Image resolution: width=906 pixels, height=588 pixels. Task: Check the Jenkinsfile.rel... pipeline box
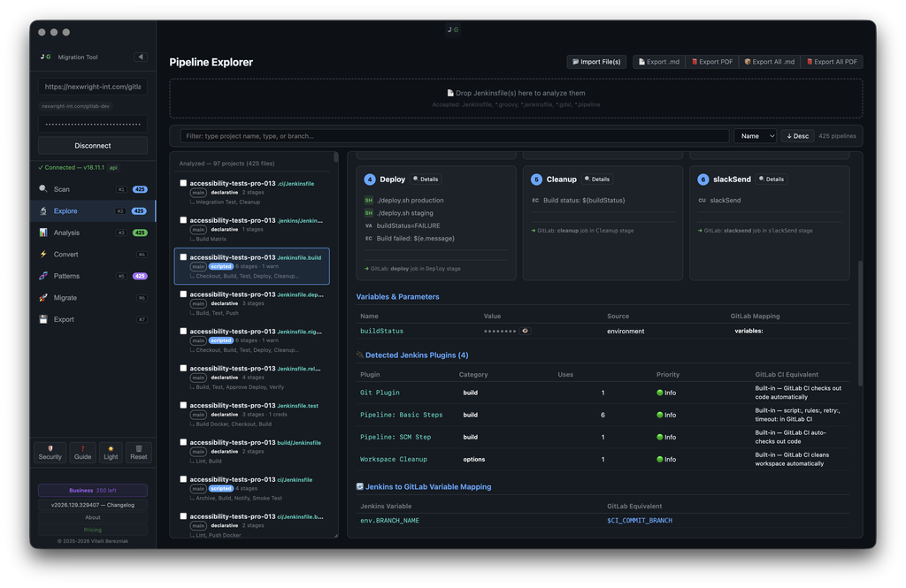pyautogui.click(x=183, y=368)
